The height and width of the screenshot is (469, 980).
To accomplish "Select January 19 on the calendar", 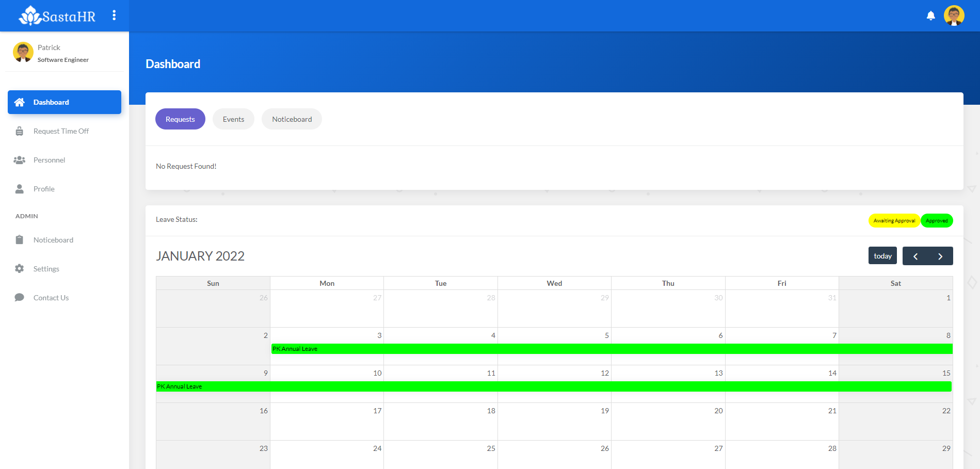I will 554,422.
